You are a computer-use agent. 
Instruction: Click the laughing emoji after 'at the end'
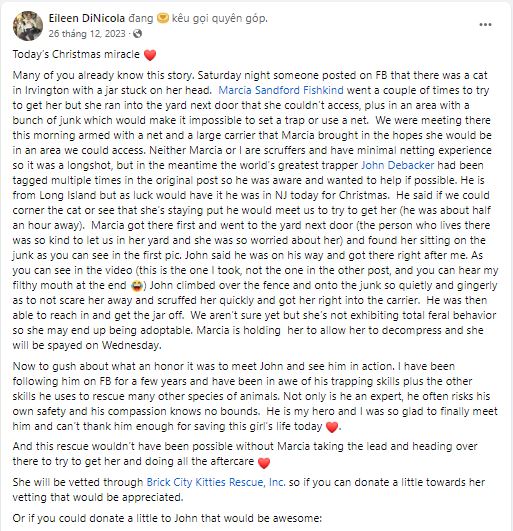(137, 286)
